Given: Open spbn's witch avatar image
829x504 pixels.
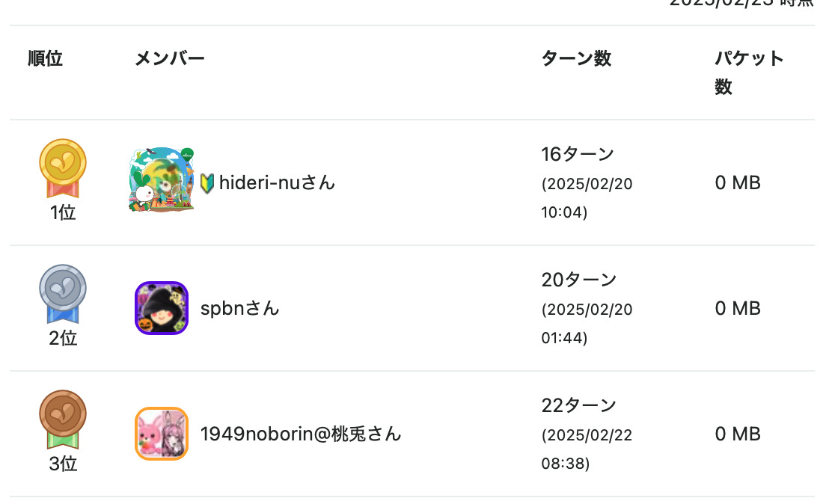Looking at the screenshot, I should click(x=162, y=308).
